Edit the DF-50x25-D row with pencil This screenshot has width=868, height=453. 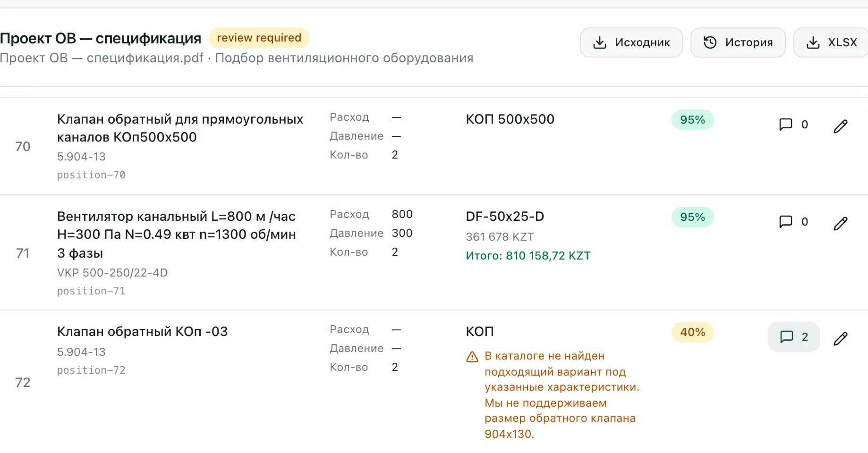pyautogui.click(x=840, y=223)
